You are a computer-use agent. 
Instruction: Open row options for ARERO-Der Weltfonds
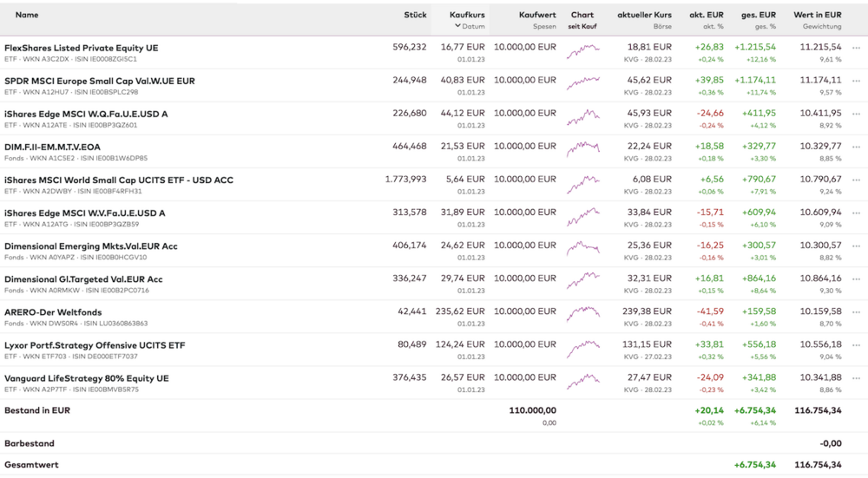[857, 312]
